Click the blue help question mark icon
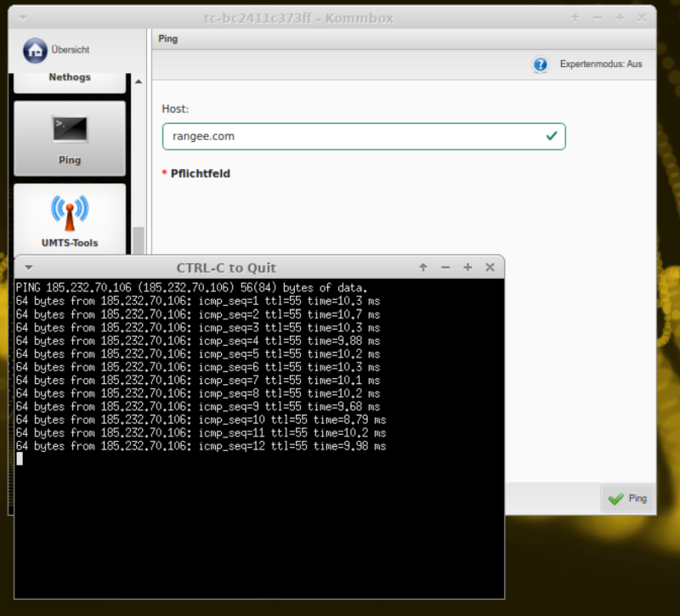The width and height of the screenshot is (680, 616). click(x=541, y=65)
